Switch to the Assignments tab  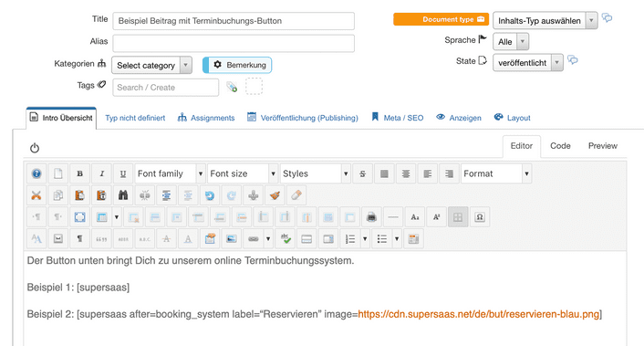(206, 118)
